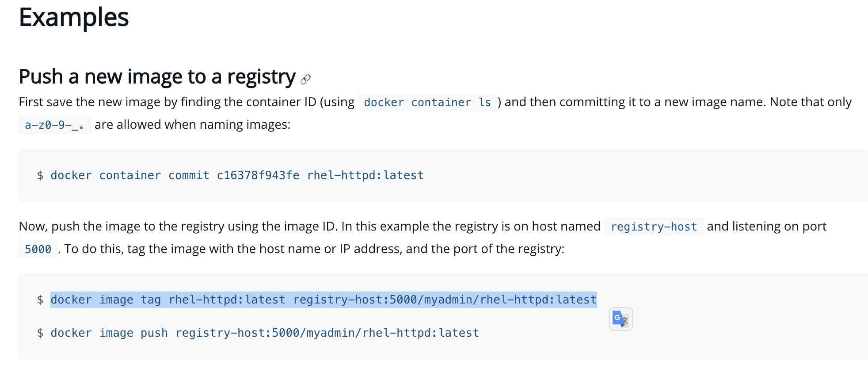Open the Google Translate popup icon
The height and width of the screenshot is (369, 868).
click(621, 319)
